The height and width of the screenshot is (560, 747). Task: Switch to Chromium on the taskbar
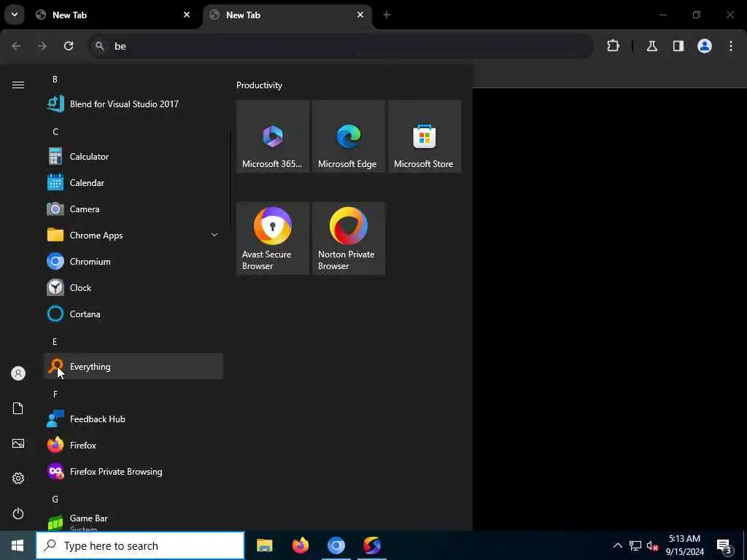click(x=336, y=545)
